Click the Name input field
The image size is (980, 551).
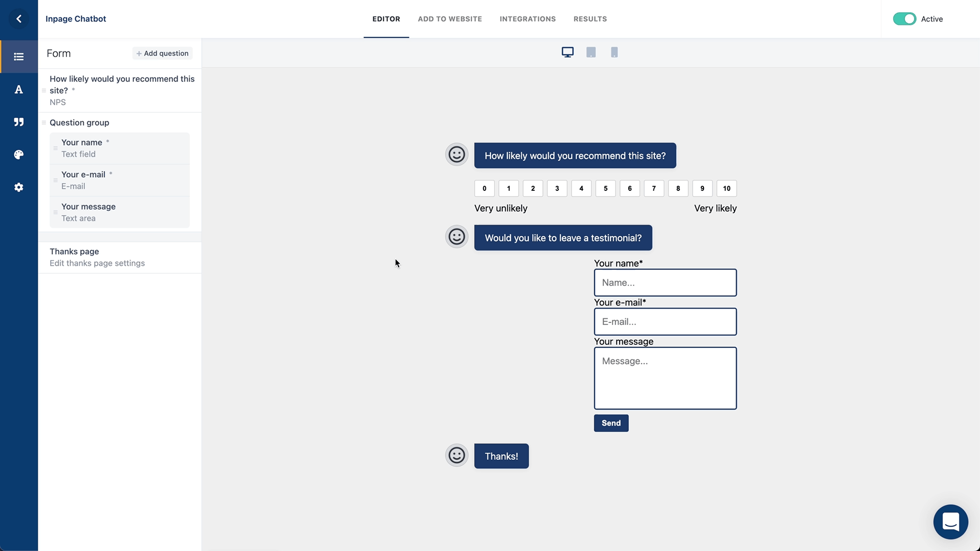click(665, 283)
